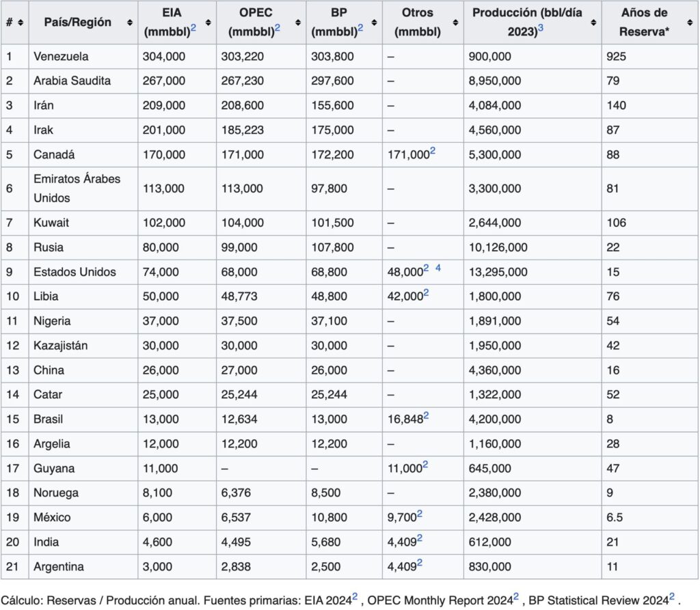Viewport: 700px width, 610px height.
Task: Click footnote after Brasil's 16,848 value
Action: tap(426, 415)
